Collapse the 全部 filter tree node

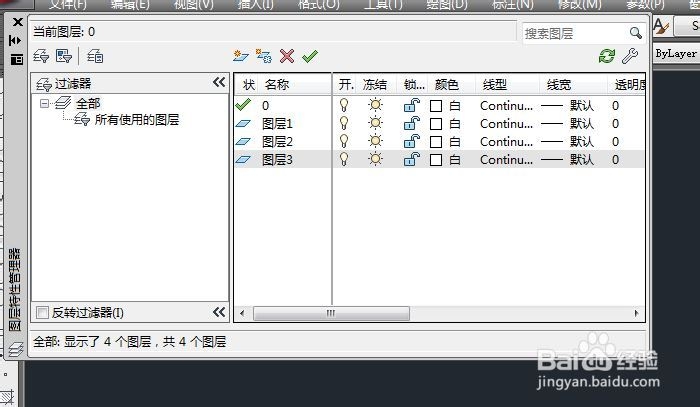[44, 104]
